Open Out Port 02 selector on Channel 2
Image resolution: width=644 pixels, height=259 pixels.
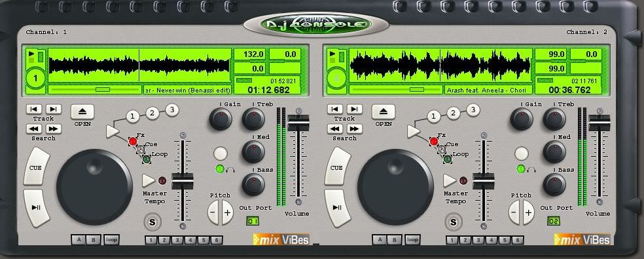554,221
